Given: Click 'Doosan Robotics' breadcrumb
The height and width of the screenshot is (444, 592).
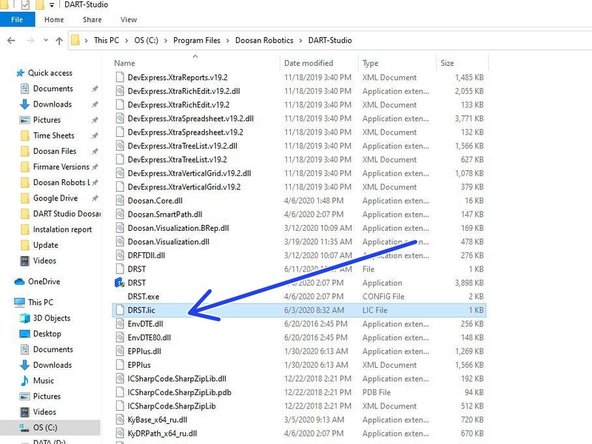Looking at the screenshot, I should (x=264, y=40).
